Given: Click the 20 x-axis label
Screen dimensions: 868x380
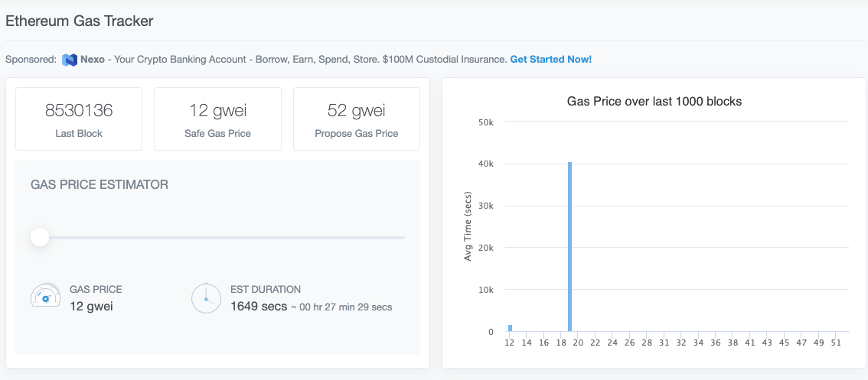Looking at the screenshot, I should point(578,343).
